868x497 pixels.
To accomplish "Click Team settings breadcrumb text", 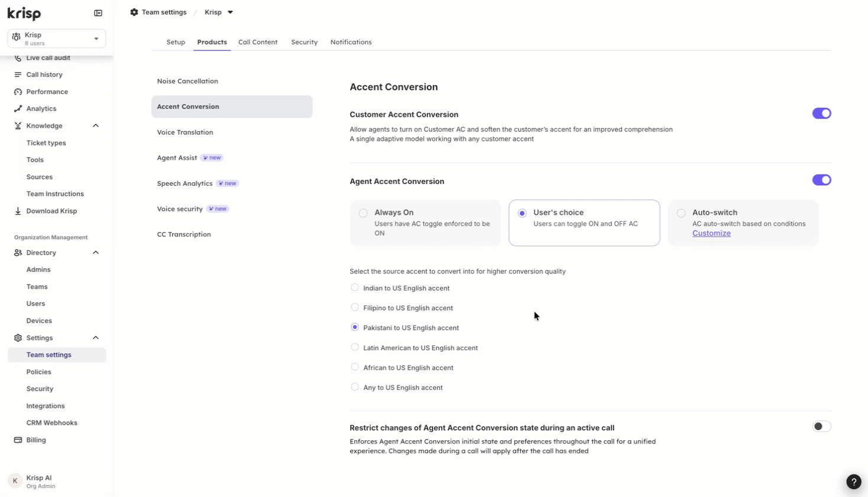I will [x=164, y=12].
